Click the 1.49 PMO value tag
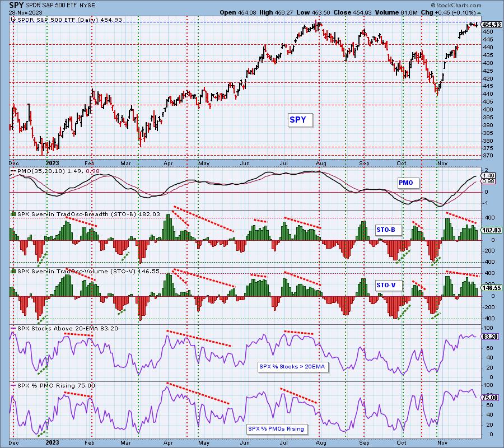 pyautogui.click(x=488, y=175)
